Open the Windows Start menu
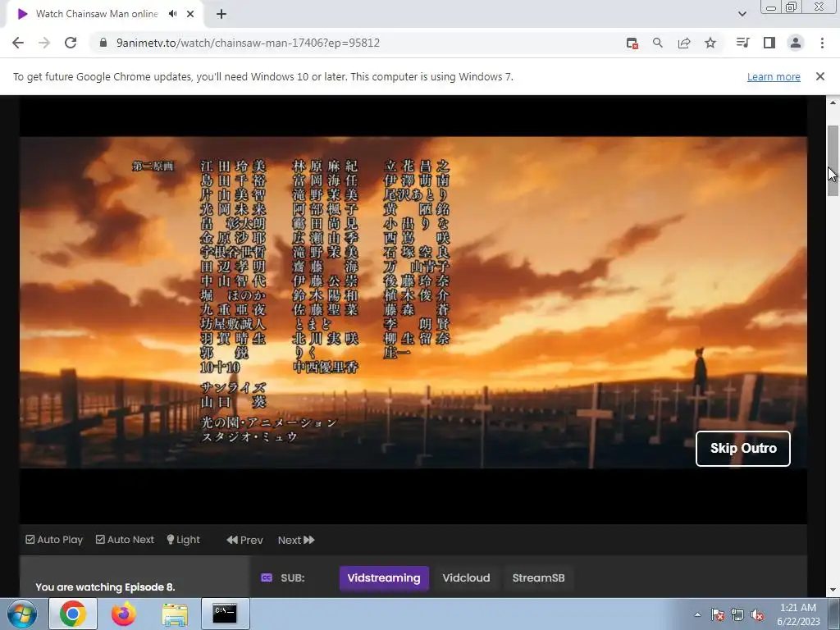The height and width of the screenshot is (630, 840). [x=22, y=614]
